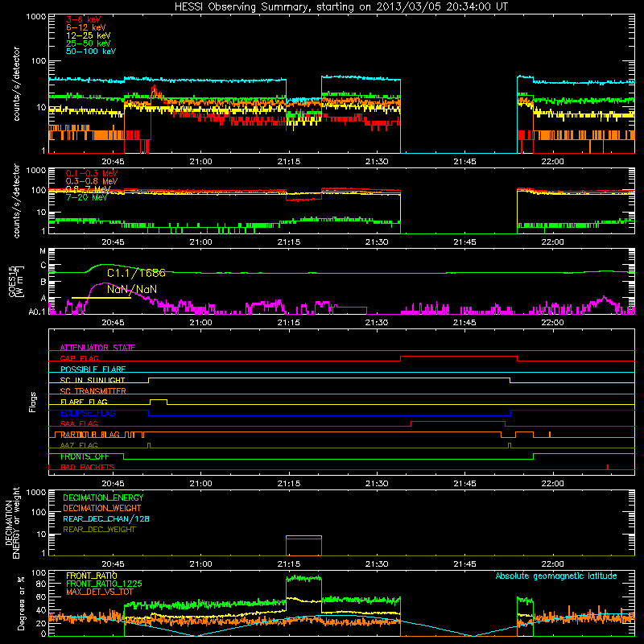Viewport: 644px width, 644px height.
Task: Click the HESSI Observing Summary title
Action: [x=341, y=7]
